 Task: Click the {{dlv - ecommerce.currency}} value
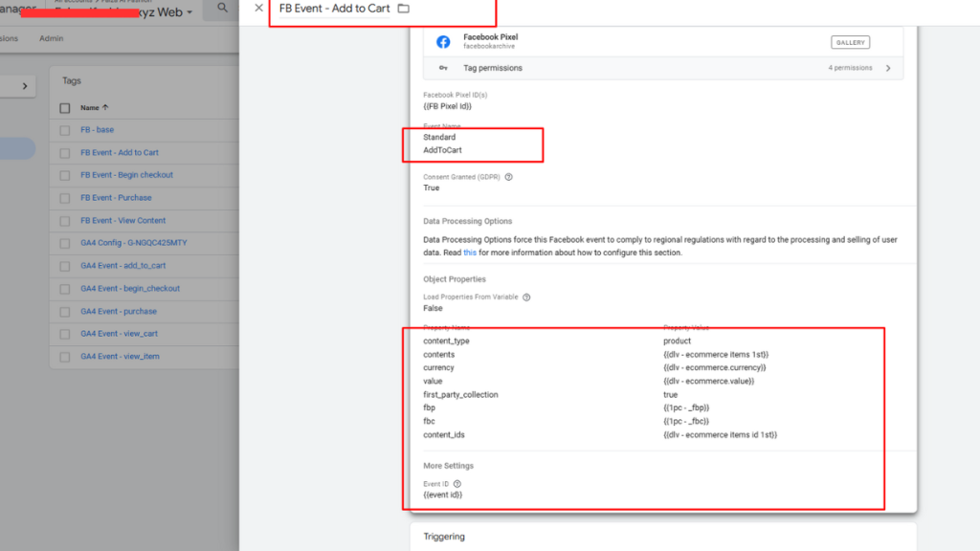(714, 368)
